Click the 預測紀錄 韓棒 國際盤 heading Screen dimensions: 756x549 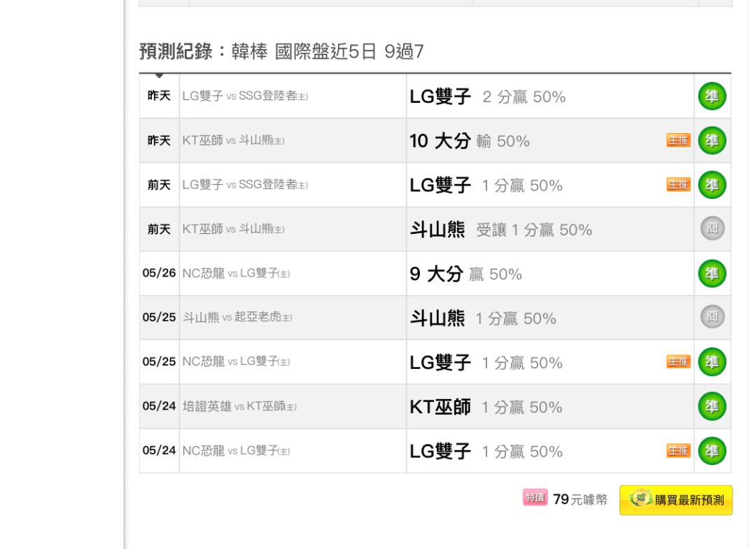(x=281, y=51)
